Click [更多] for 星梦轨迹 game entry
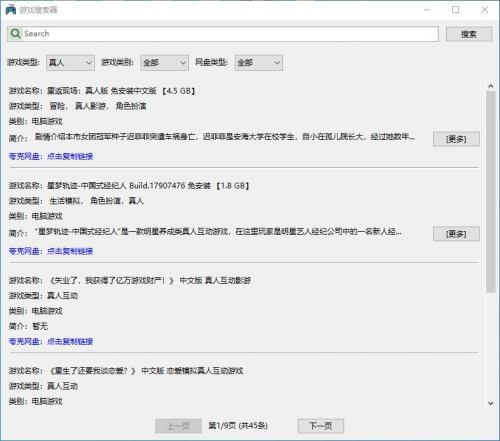The width and height of the screenshot is (500, 441). (x=456, y=234)
